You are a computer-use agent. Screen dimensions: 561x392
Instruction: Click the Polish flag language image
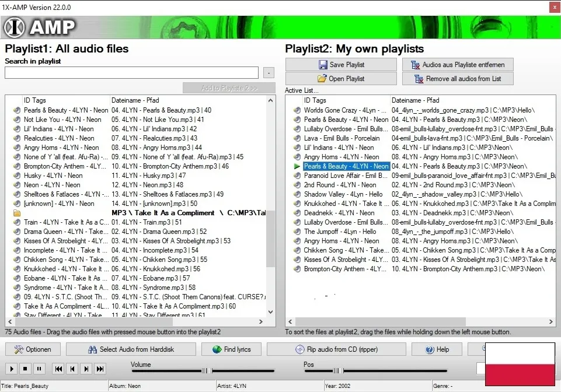tap(520, 365)
